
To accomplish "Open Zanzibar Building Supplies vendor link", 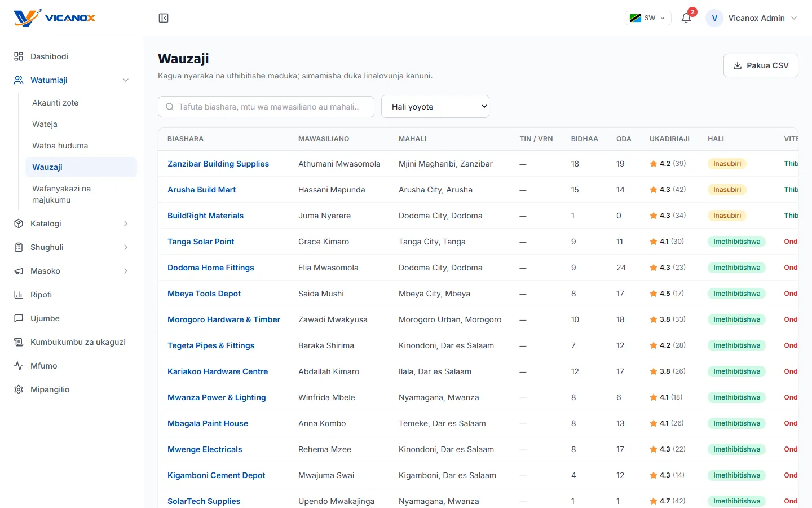I will [x=218, y=164].
